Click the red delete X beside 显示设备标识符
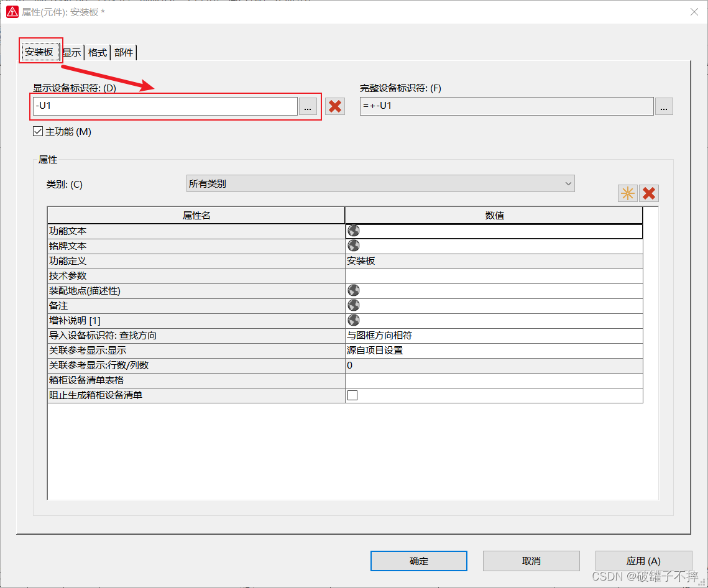 [x=335, y=106]
